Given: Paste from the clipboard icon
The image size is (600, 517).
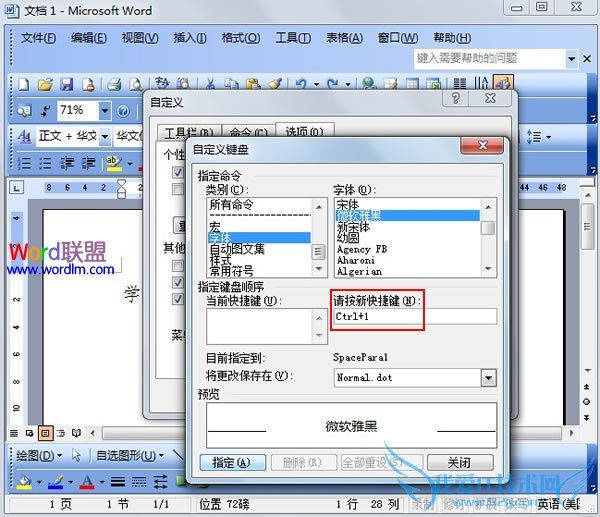Looking at the screenshot, I should (253, 83).
